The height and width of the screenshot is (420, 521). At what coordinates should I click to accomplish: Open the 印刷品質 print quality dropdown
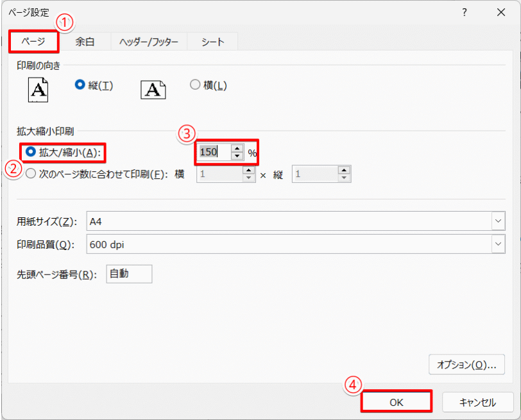click(x=499, y=244)
